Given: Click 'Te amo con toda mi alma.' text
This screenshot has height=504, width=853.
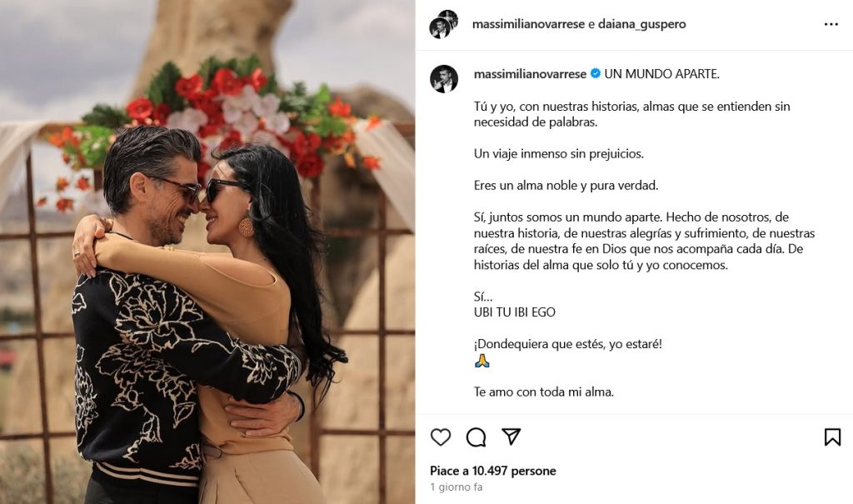Looking at the screenshot, I should tap(544, 392).
